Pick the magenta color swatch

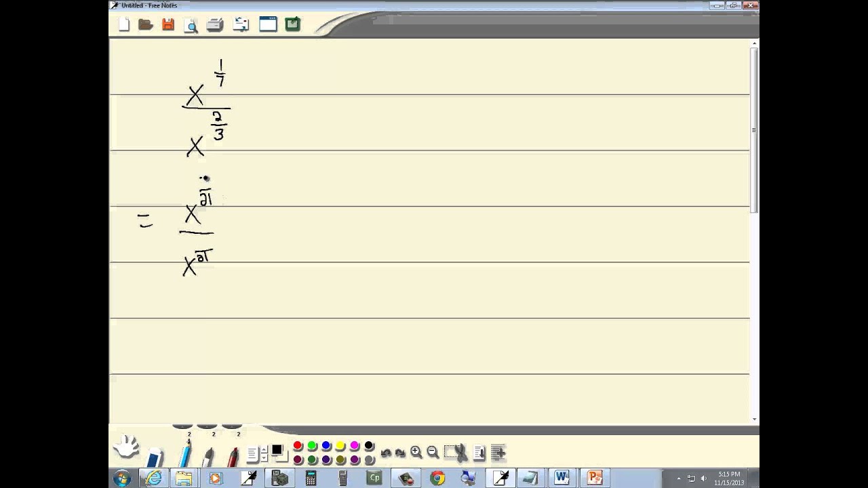355,445
